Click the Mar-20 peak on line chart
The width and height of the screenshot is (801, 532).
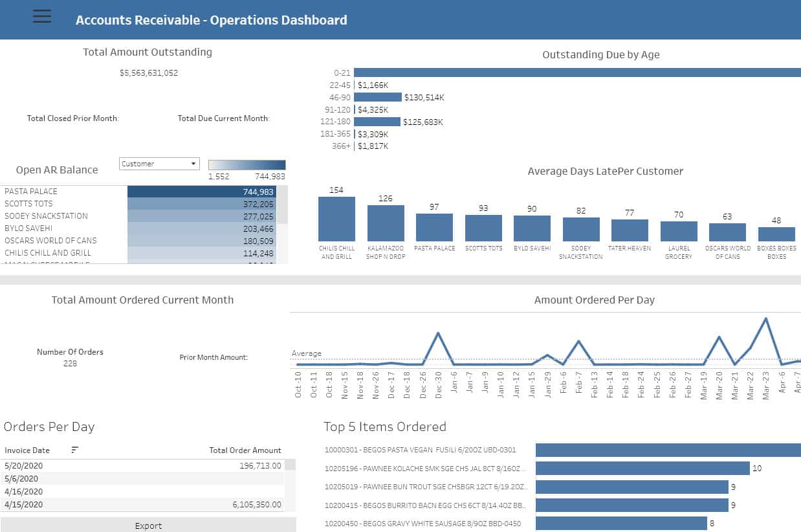point(719,337)
